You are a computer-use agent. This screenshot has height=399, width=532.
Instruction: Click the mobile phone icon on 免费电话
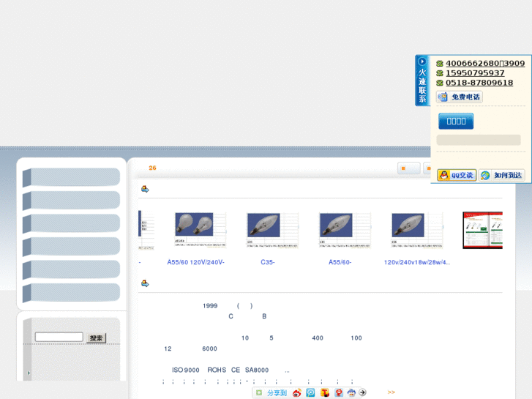(x=443, y=97)
